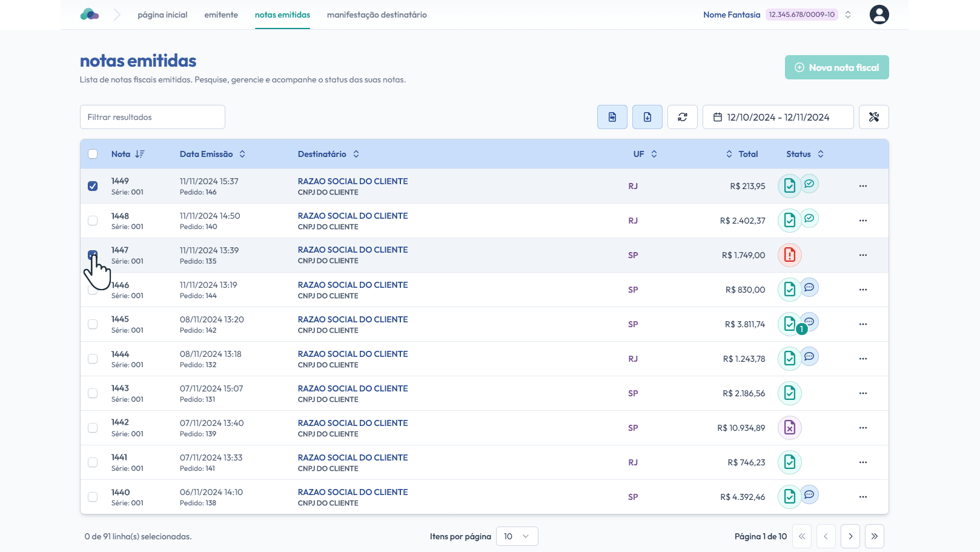The height and width of the screenshot is (552, 980).
Task: Click the Nova nota fiscal button
Action: click(x=836, y=67)
